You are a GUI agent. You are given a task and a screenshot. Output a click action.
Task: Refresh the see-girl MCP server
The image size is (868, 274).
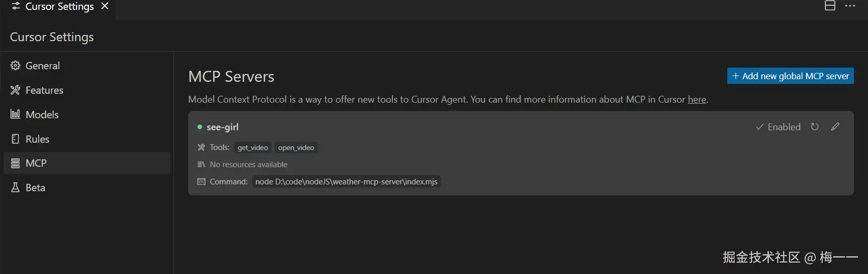[815, 127]
